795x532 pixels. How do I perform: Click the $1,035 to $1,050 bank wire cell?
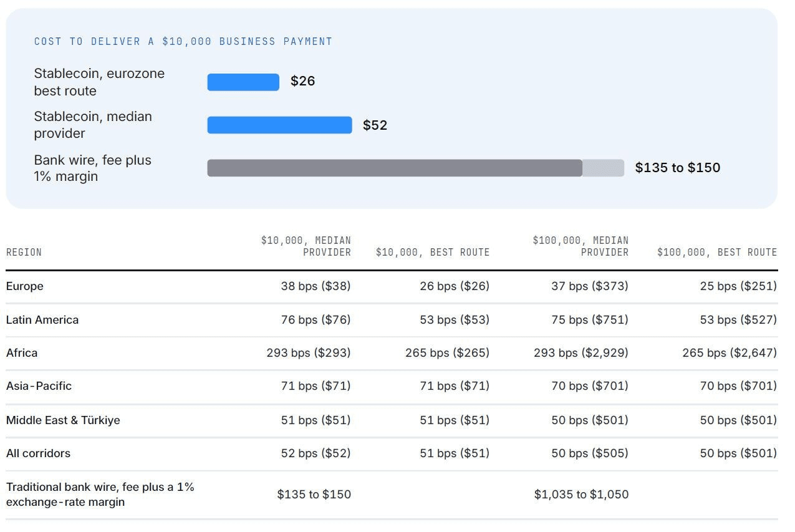click(582, 495)
